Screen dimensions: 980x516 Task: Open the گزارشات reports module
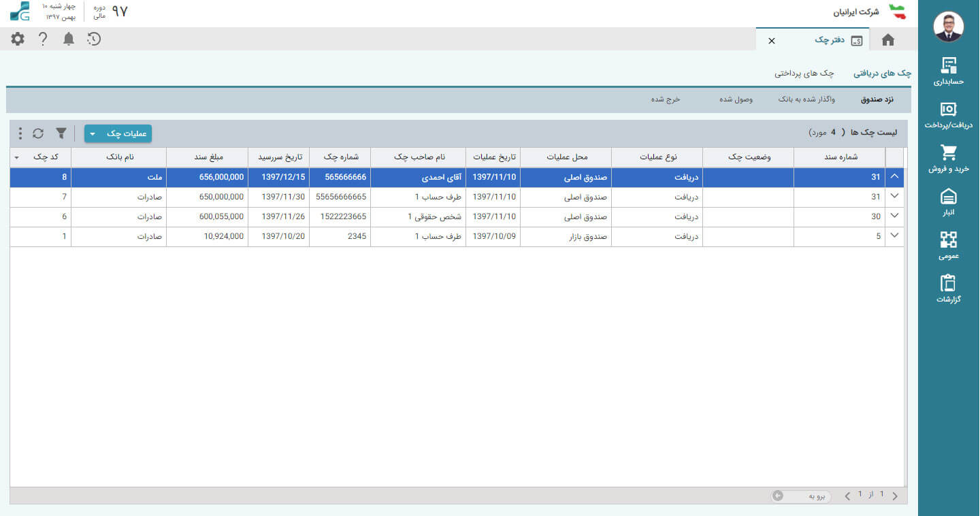tap(948, 289)
